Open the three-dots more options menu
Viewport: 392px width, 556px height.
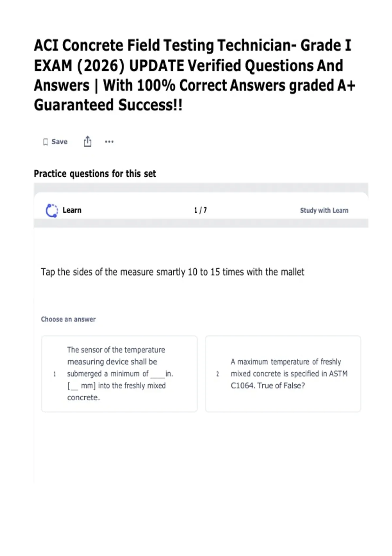click(x=109, y=142)
